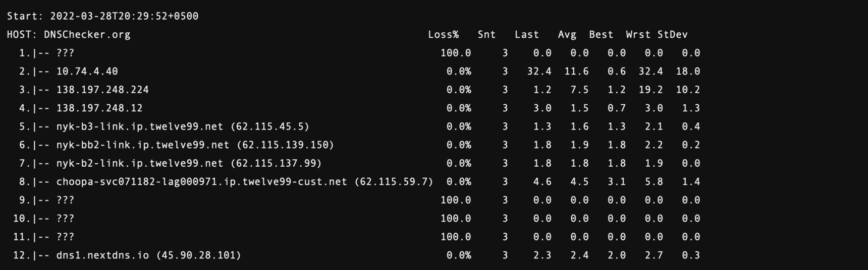Select the DNSChecker.org host name
Screen dimensions: 868x270
87,35
